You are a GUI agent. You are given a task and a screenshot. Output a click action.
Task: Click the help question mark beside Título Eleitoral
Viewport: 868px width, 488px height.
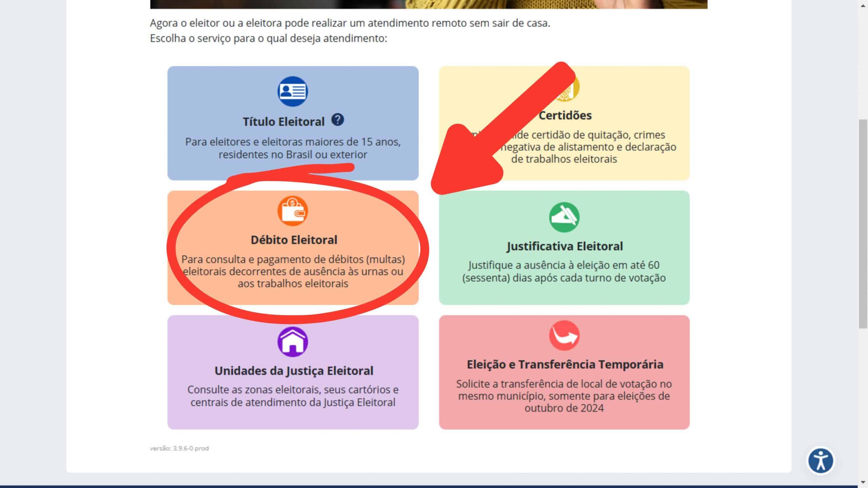pyautogui.click(x=337, y=120)
